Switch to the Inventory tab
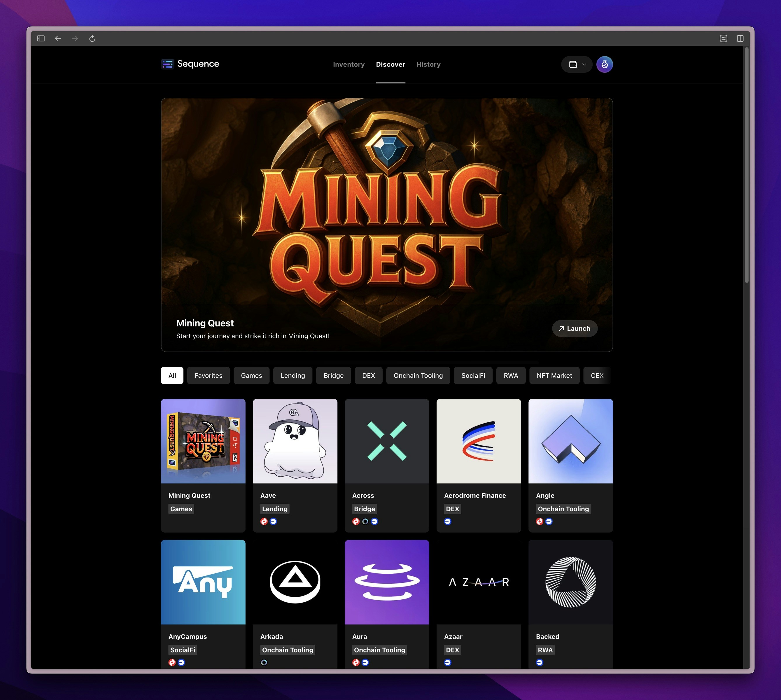This screenshot has height=700, width=781. click(x=349, y=64)
